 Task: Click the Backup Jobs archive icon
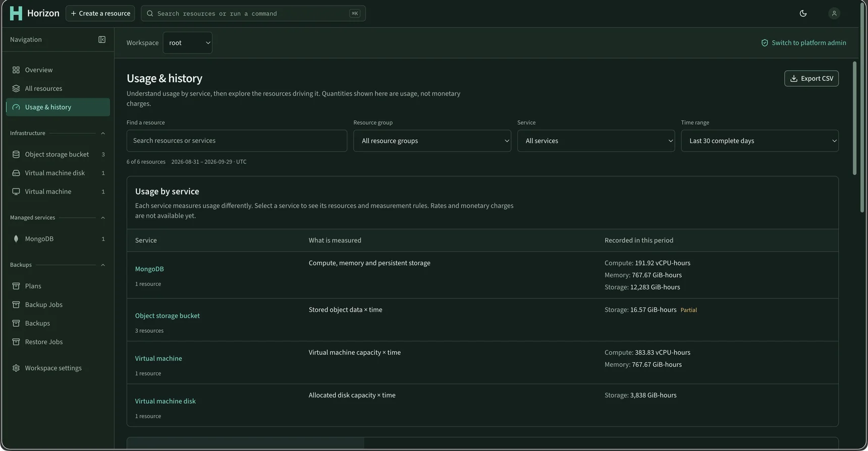[x=16, y=305]
